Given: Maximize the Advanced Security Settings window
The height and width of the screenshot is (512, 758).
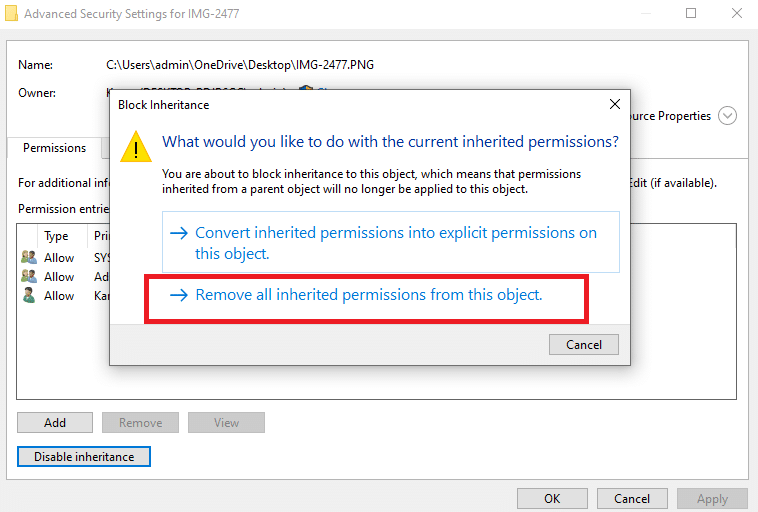Looking at the screenshot, I should point(691,14).
